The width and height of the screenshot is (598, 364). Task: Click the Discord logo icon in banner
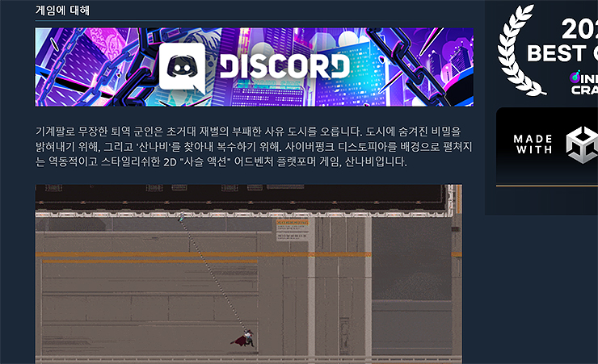(183, 68)
